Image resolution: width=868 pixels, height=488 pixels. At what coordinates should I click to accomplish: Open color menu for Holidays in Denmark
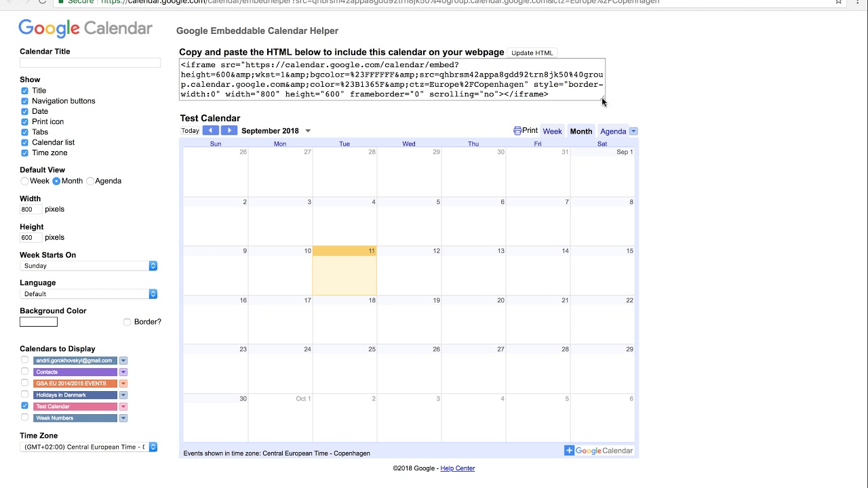pos(123,395)
